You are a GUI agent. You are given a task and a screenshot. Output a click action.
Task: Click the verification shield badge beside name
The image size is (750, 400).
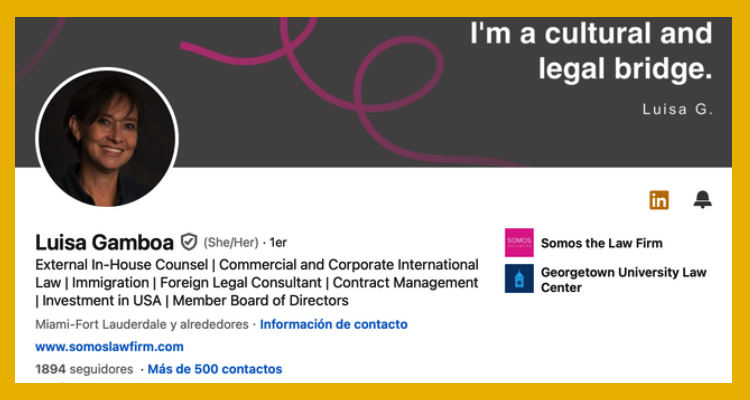[189, 242]
